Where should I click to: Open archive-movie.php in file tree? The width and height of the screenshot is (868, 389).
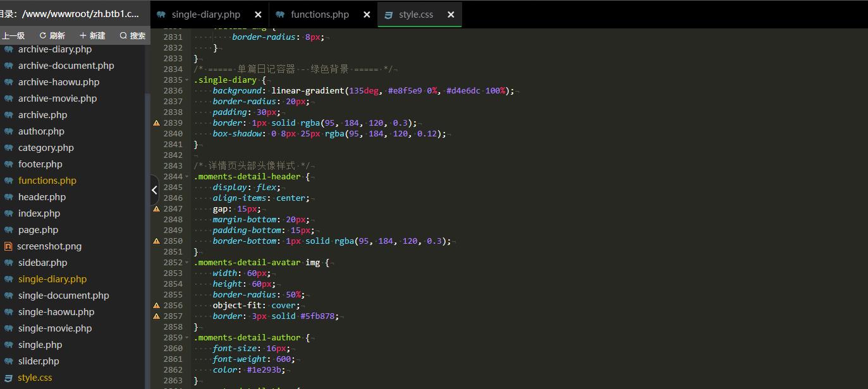point(57,99)
